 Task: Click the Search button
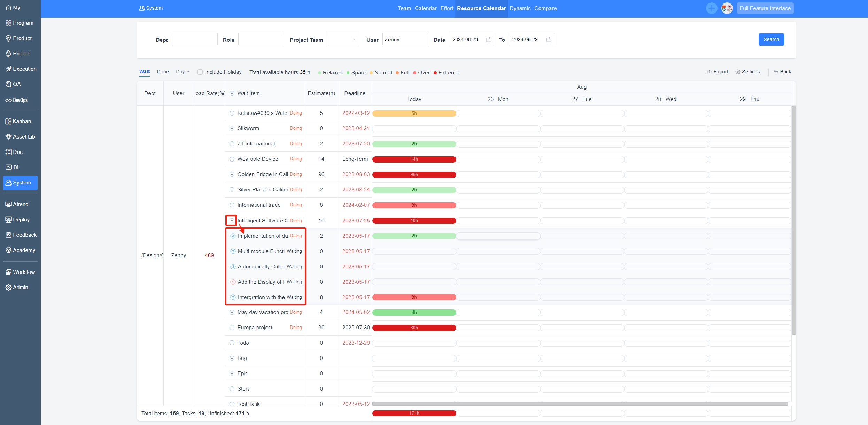click(x=771, y=39)
